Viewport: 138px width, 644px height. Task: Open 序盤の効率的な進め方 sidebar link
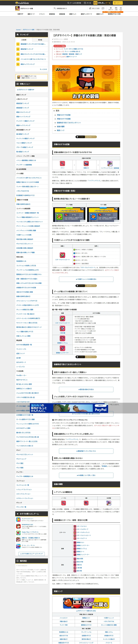23,204
